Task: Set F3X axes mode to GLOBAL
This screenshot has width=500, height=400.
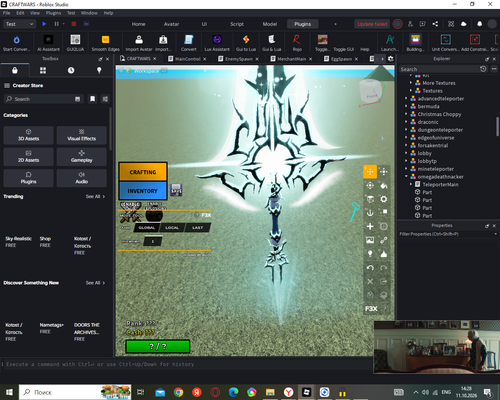Action: point(147,228)
